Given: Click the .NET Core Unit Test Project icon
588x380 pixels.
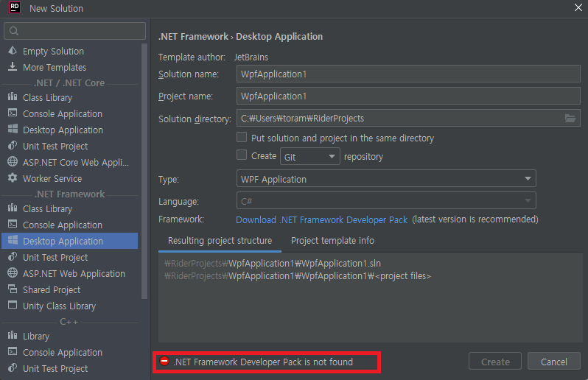Looking at the screenshot, I should [13, 145].
